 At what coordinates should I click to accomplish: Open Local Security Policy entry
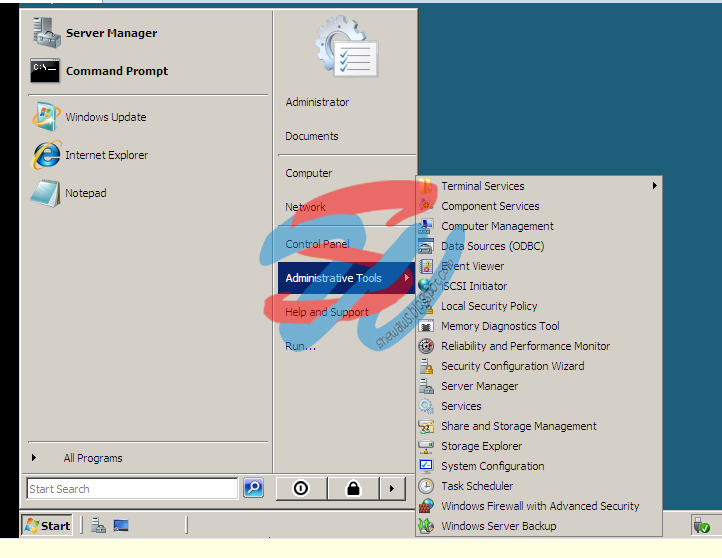coord(539,306)
